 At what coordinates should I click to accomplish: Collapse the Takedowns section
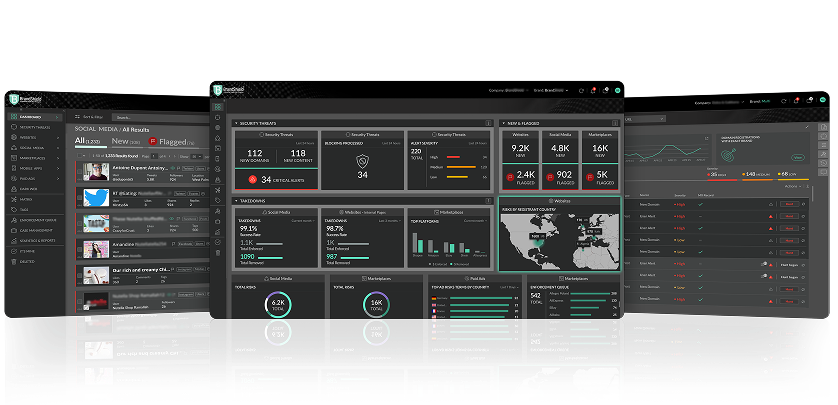(236, 201)
